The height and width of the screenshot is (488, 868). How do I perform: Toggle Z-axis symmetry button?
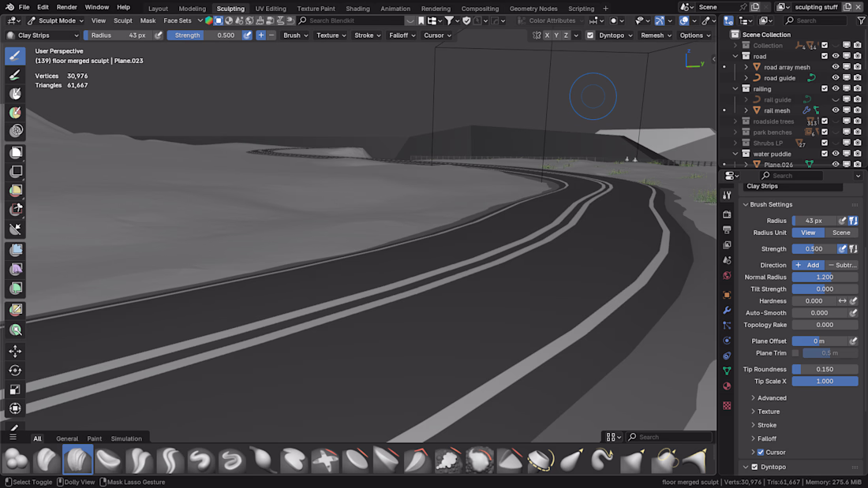click(566, 35)
